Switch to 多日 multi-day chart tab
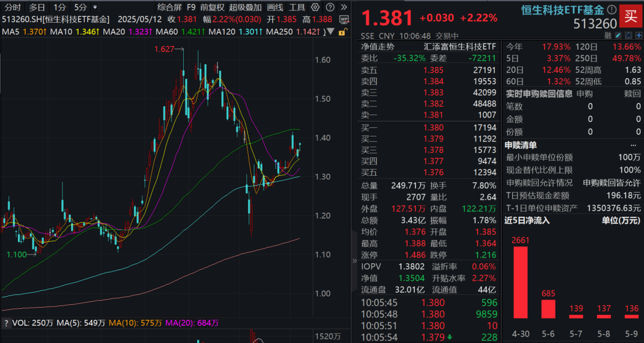 coord(37,8)
